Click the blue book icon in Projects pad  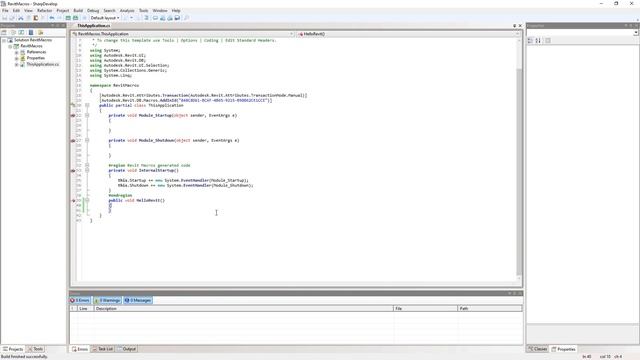[31, 32]
